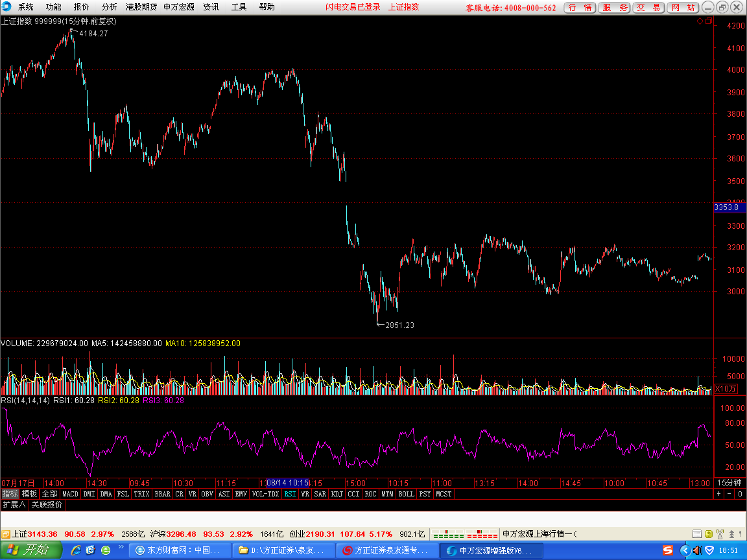Click the 0 reset button after the − button

pyautogui.click(x=740, y=494)
